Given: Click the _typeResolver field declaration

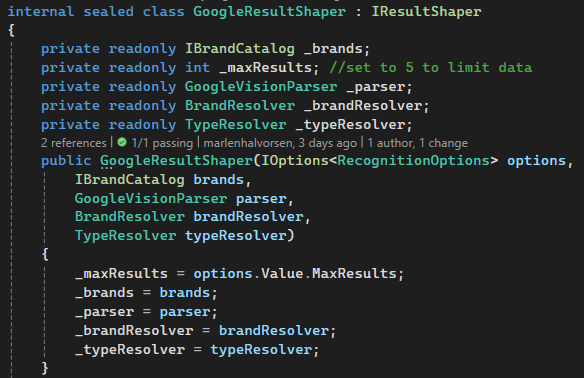Looking at the screenshot, I should 350,125.
